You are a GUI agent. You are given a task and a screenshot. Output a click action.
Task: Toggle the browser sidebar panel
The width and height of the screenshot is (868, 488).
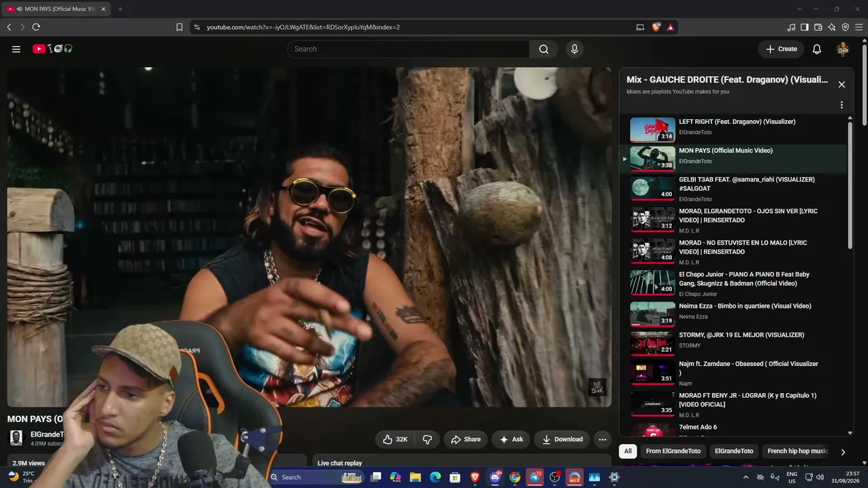804,27
